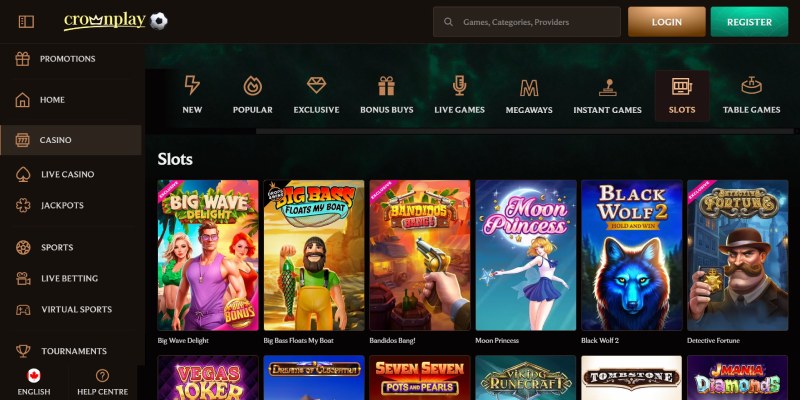Click the SLOTS slot machine icon

coord(682,86)
